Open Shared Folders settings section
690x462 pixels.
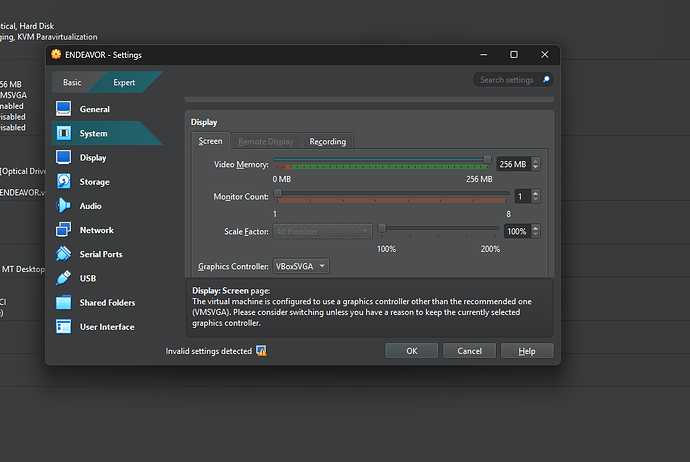(x=107, y=302)
